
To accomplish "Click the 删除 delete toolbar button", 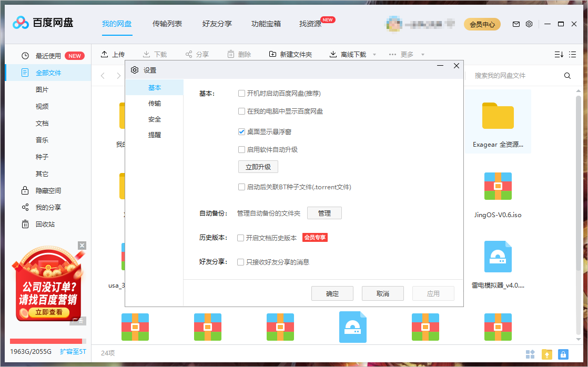I will (239, 54).
